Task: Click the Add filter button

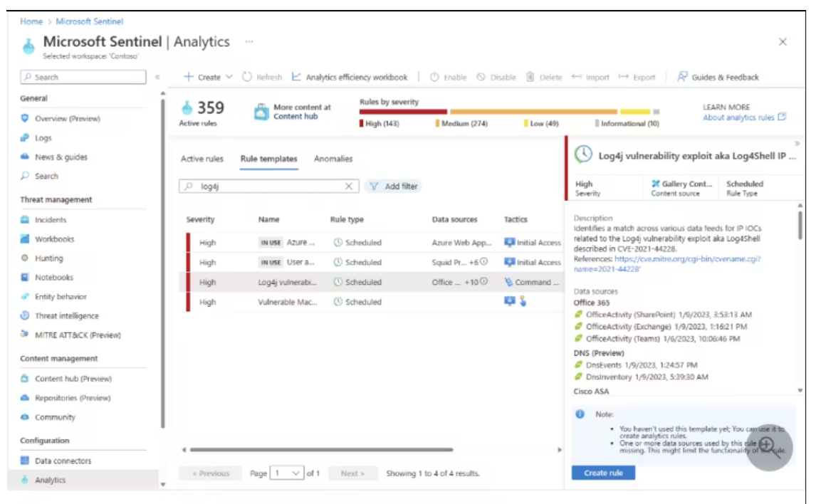Action: pyautogui.click(x=394, y=186)
